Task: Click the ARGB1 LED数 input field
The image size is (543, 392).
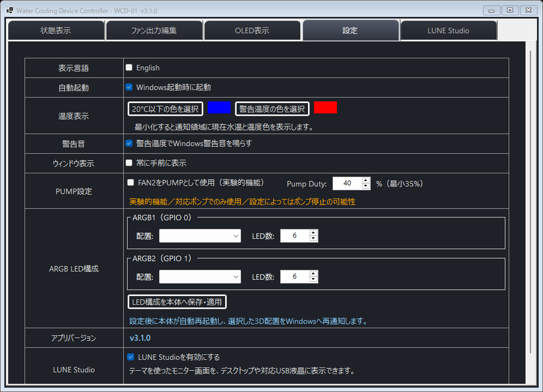Action: pos(295,236)
